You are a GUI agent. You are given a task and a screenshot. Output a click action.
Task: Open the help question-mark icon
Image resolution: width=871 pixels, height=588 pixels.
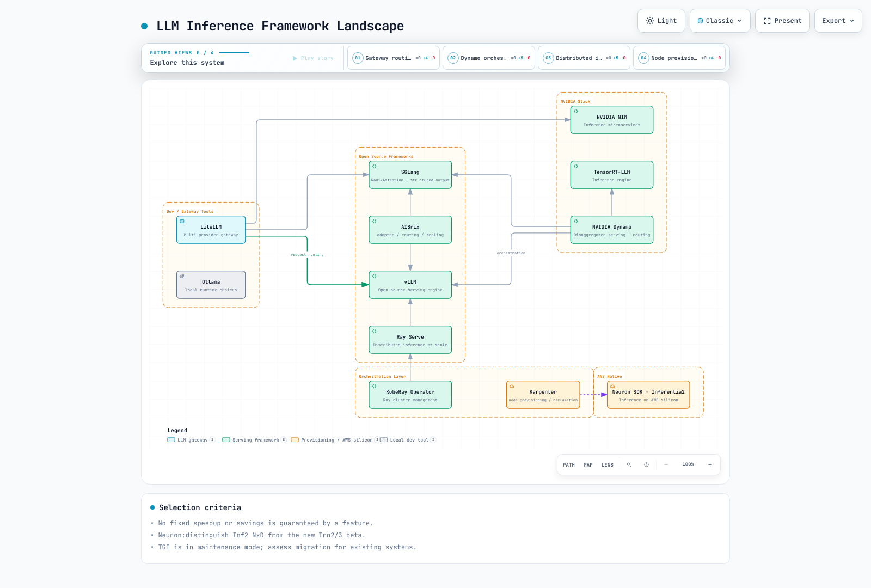coord(646,465)
